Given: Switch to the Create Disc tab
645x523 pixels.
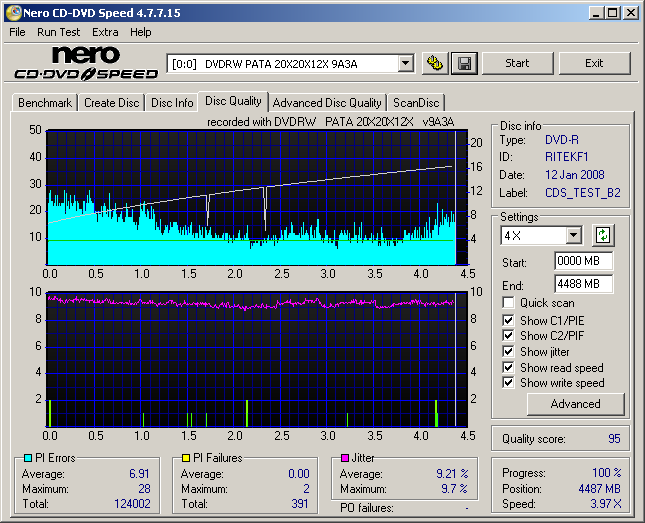Looking at the screenshot, I should (111, 102).
